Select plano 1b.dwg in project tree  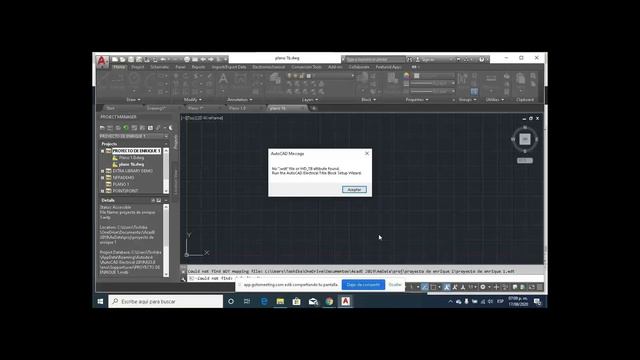tap(131, 164)
